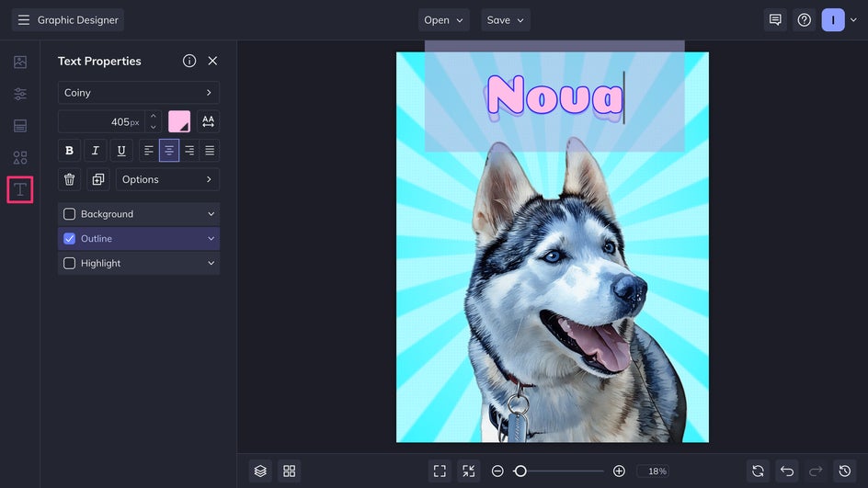
Task: Select center text alignment
Action: (169, 151)
